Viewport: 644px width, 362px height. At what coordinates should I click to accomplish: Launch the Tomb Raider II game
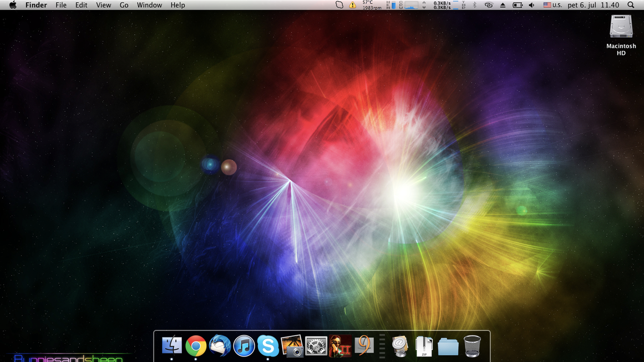[339, 345]
